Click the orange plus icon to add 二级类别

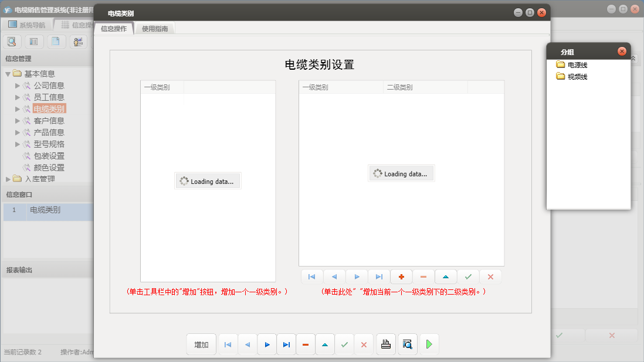(401, 276)
